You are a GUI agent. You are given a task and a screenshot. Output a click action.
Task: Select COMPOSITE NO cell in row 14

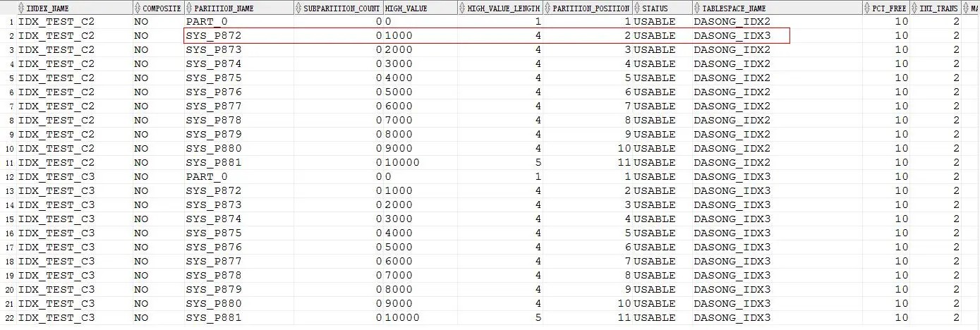pos(158,205)
